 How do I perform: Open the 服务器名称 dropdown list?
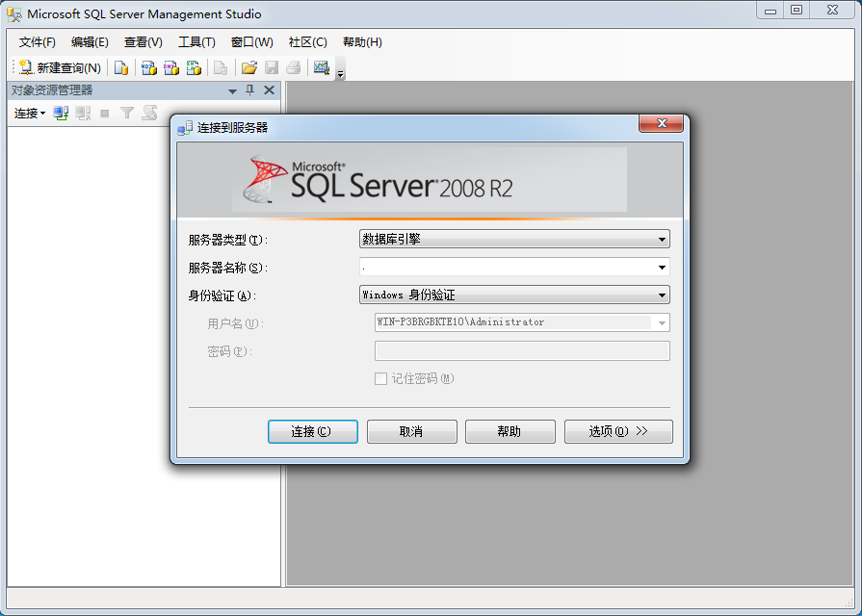click(x=662, y=268)
